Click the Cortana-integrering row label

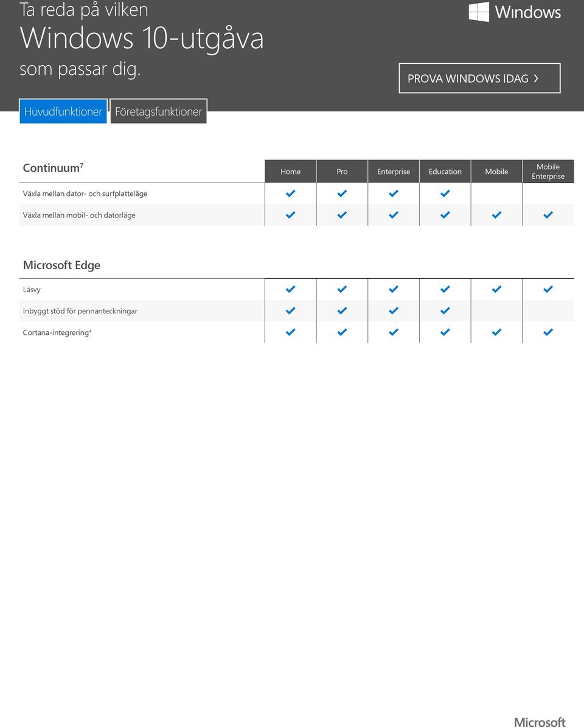(x=57, y=332)
